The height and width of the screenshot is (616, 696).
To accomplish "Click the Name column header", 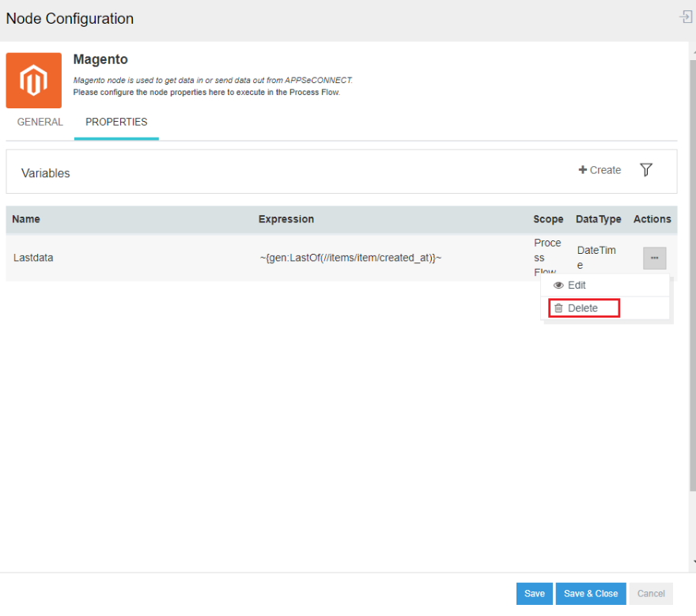I will point(26,219).
